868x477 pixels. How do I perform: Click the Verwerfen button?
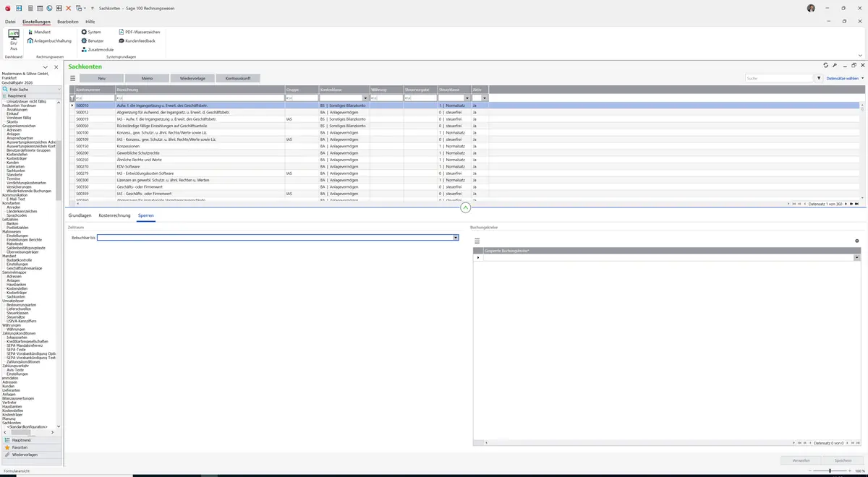pos(801,460)
